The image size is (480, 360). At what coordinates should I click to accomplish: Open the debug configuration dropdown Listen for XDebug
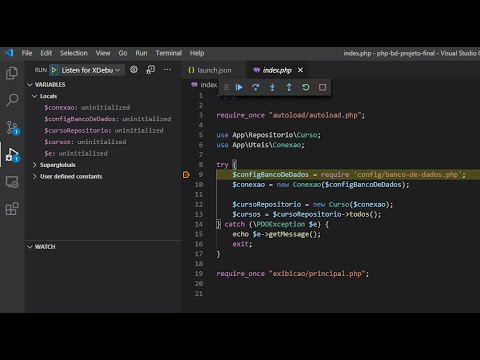point(90,70)
